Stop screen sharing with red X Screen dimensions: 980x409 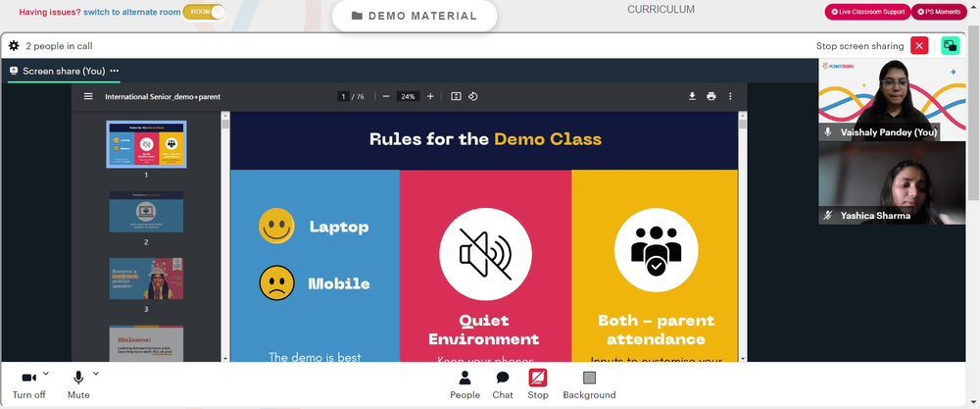pyautogui.click(x=919, y=46)
